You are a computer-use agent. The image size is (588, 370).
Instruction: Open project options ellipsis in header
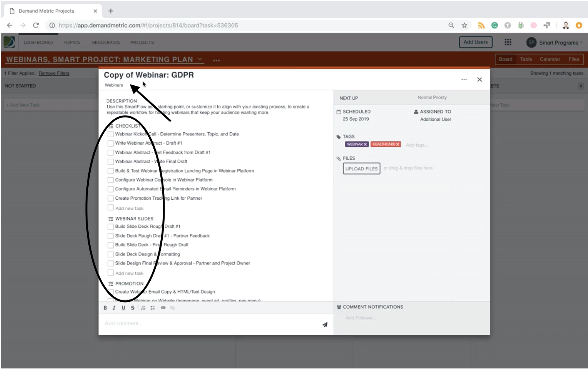217,61
